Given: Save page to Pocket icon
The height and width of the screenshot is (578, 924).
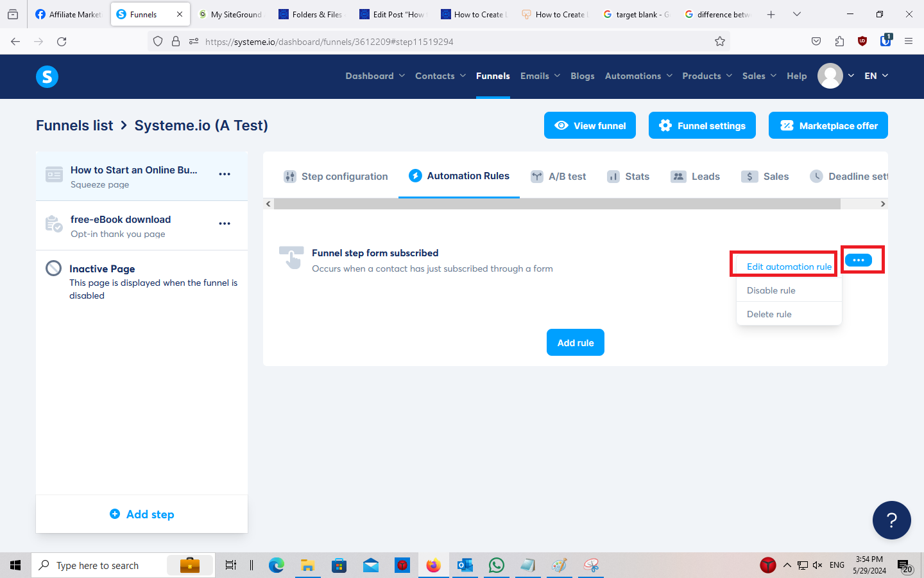Looking at the screenshot, I should pyautogui.click(x=816, y=42).
